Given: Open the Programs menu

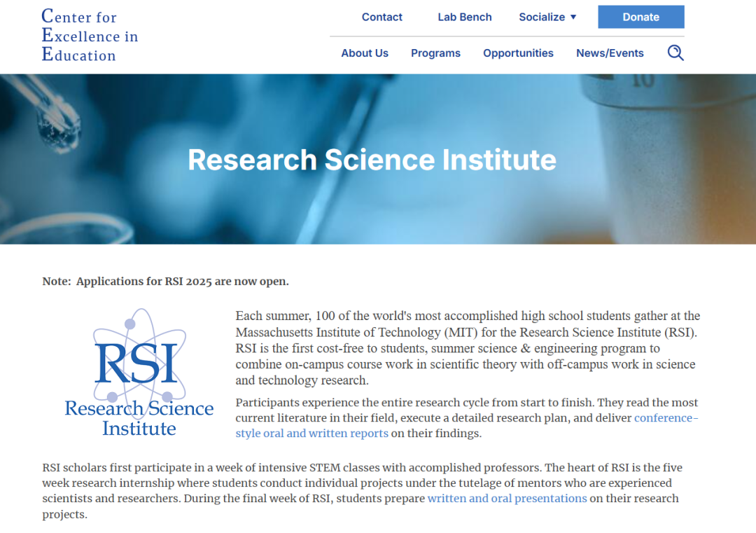Looking at the screenshot, I should 435,53.
